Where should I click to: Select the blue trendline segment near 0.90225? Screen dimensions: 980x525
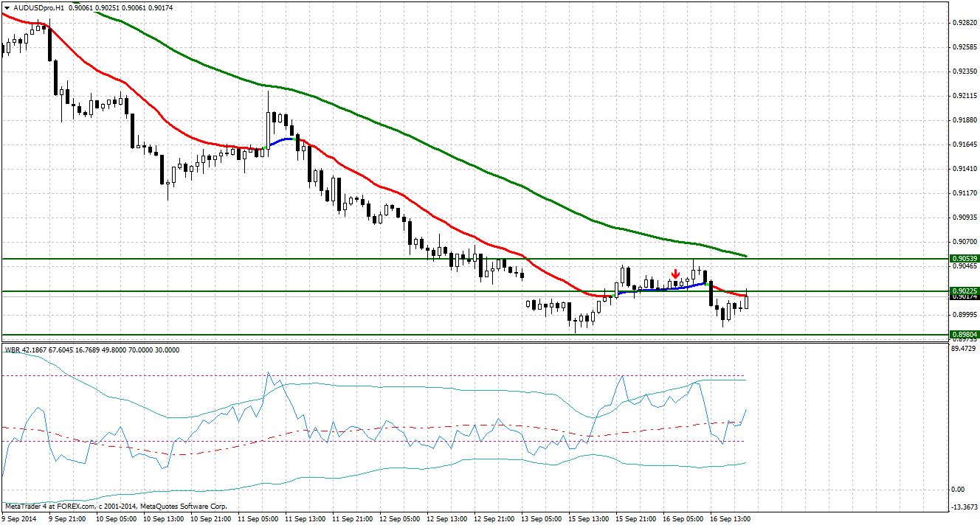pyautogui.click(x=664, y=288)
